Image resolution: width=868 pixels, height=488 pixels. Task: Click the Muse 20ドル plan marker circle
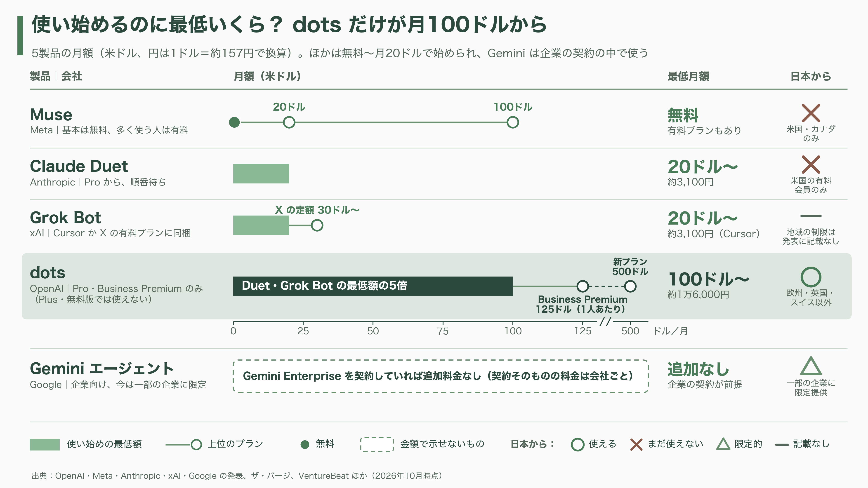[x=289, y=122]
